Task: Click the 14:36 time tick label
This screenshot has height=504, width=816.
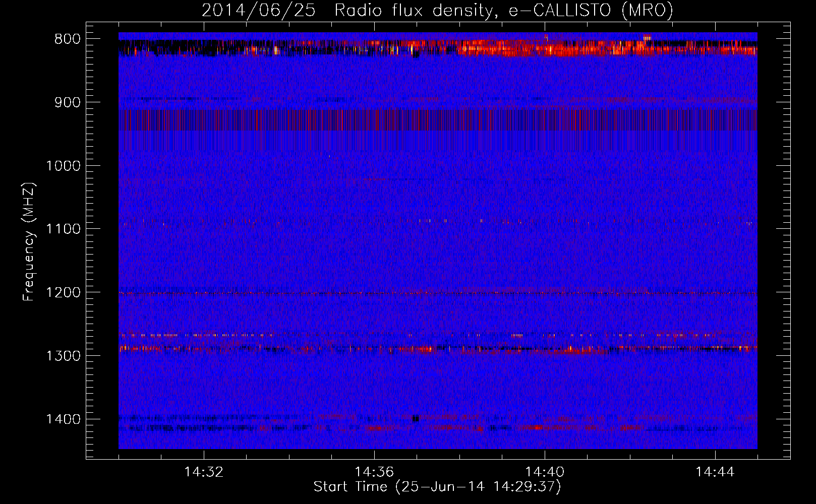Action: click(x=374, y=472)
